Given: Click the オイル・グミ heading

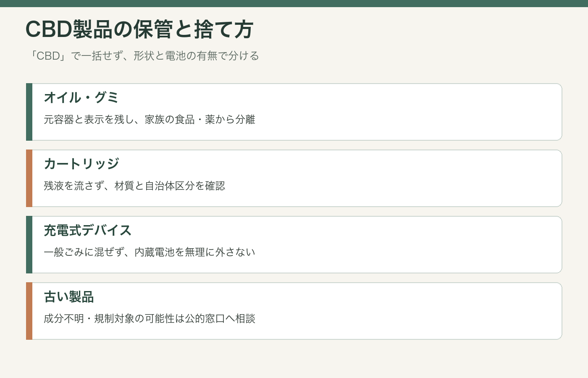Looking at the screenshot, I should (81, 97).
